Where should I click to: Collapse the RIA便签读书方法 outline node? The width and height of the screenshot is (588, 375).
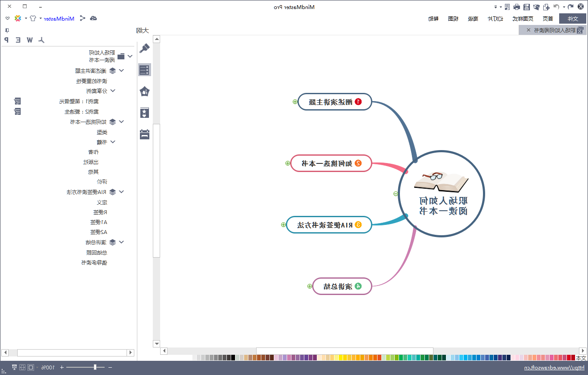121,192
